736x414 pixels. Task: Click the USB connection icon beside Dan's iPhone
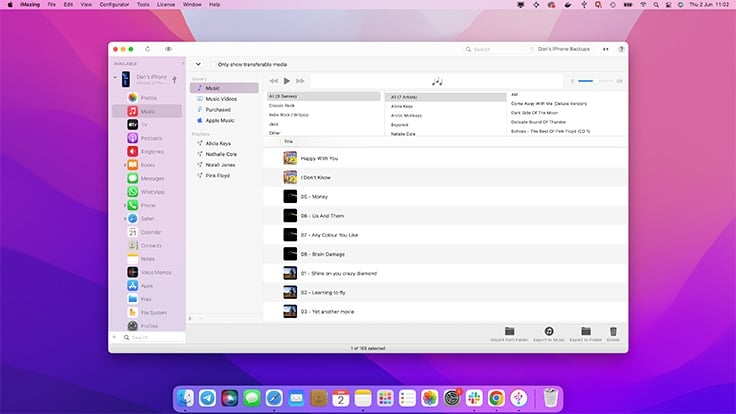tap(175, 79)
